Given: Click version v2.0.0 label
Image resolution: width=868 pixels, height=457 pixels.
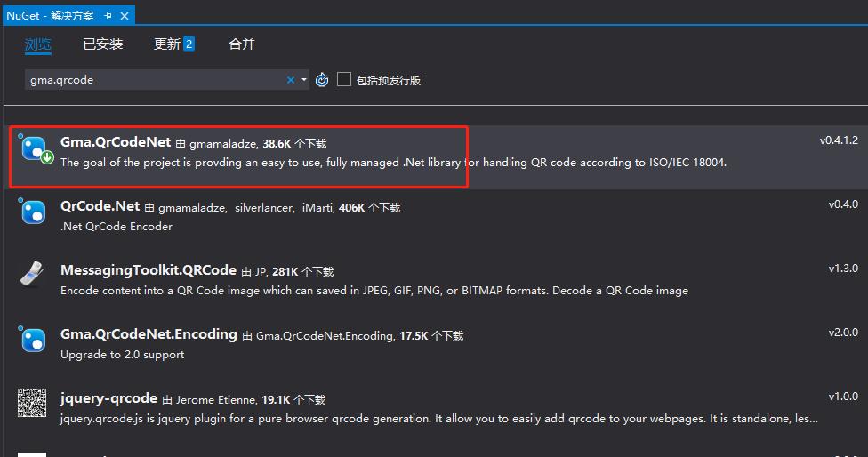Looking at the screenshot, I should coord(843,333).
